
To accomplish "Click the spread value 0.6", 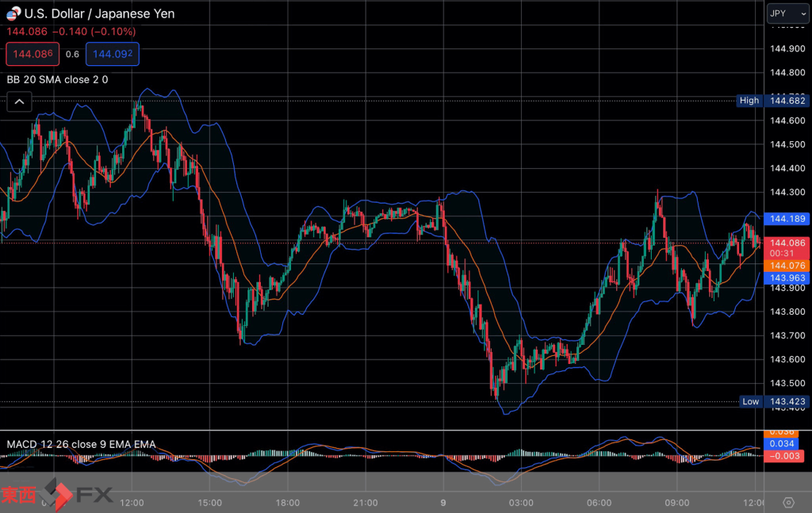I will coord(72,55).
